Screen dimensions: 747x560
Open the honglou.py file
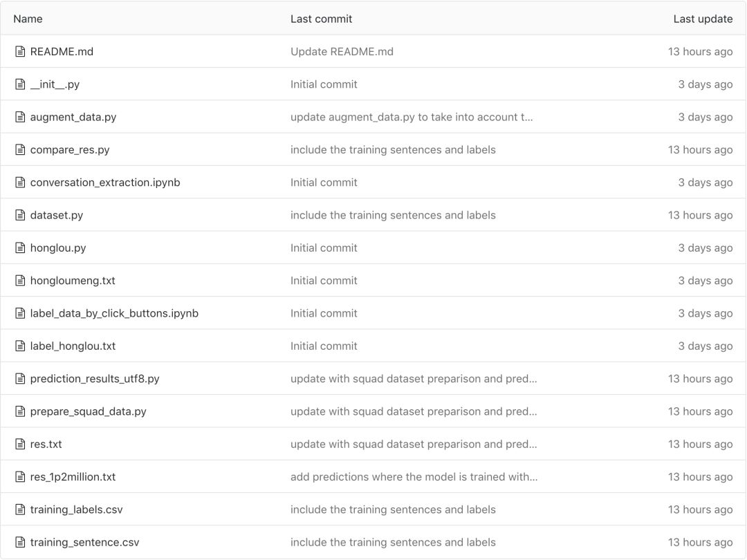coord(58,248)
